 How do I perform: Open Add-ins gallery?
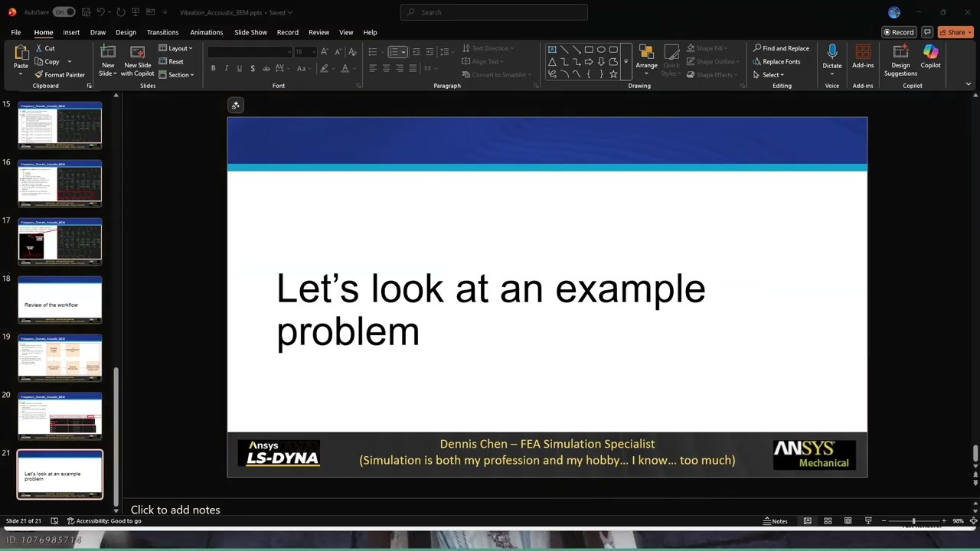click(863, 57)
